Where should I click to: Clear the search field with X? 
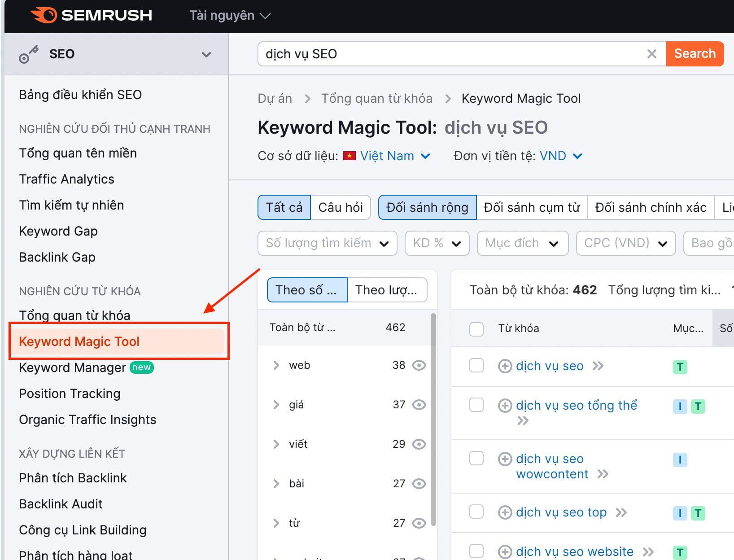point(651,54)
